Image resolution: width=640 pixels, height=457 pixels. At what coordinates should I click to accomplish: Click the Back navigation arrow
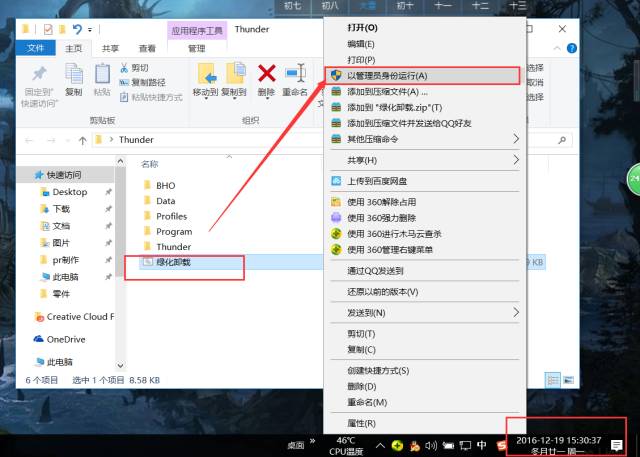(x=29, y=140)
